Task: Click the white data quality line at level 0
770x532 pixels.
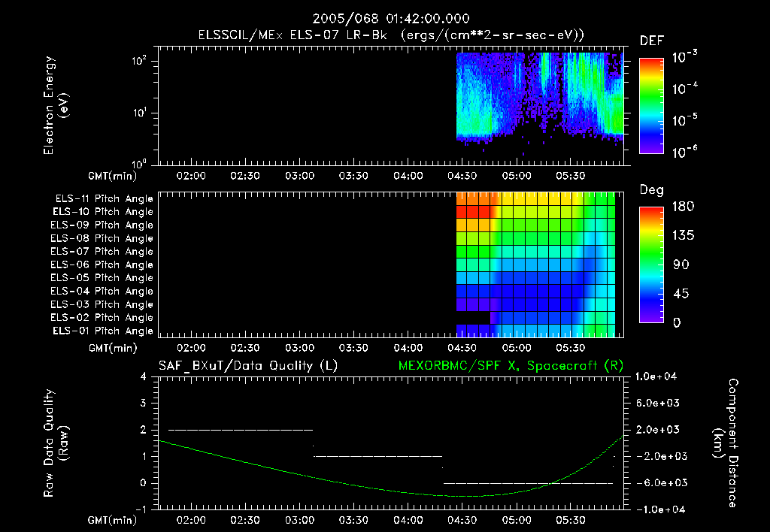Action: coord(529,483)
